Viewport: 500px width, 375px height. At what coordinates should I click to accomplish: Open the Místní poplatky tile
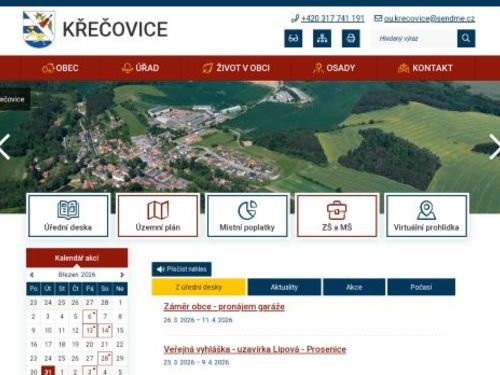coord(247,216)
